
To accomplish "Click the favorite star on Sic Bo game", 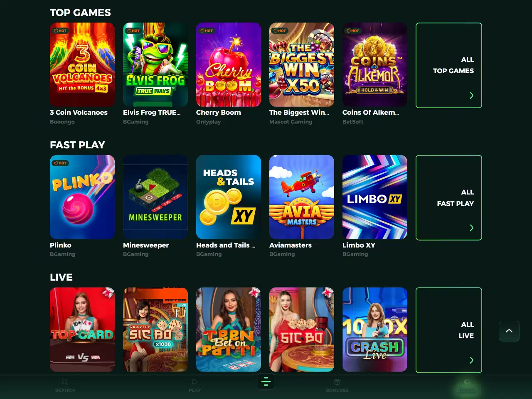I will click(x=328, y=293).
